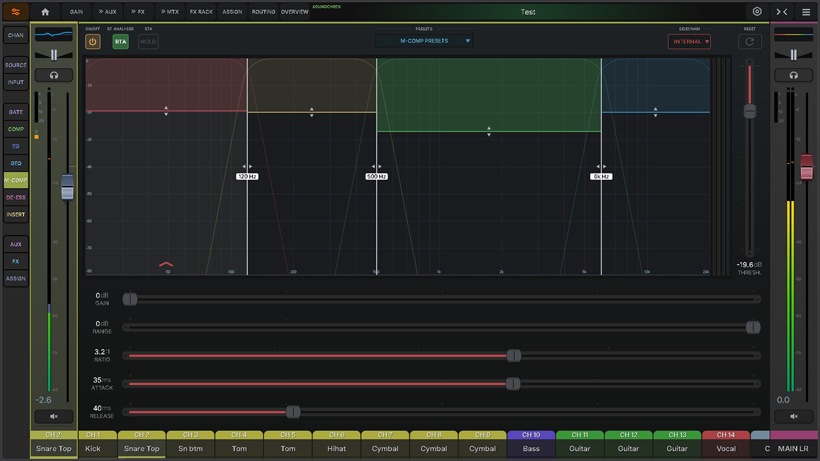
Task: Solo MAIN LR with the headphone icon
Action: click(793, 75)
